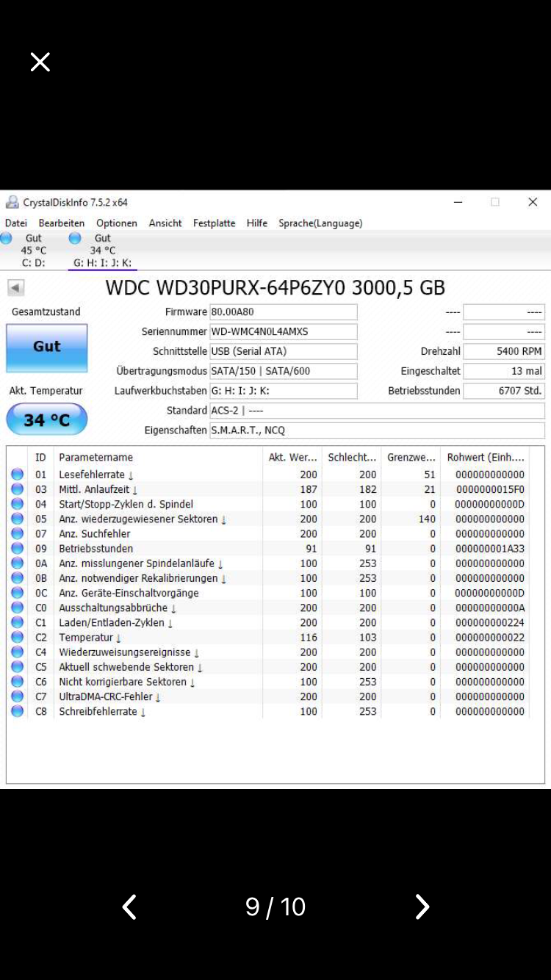The height and width of the screenshot is (980, 551).
Task: Click status icon of UltraDMA-CRC-Fehler row
Action: [x=17, y=696]
